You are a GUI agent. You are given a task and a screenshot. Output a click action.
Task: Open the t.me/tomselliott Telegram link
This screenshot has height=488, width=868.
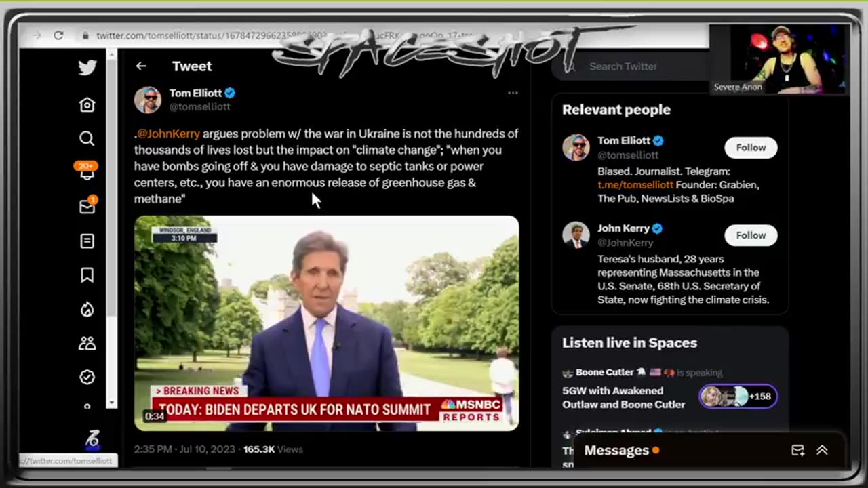(x=635, y=184)
